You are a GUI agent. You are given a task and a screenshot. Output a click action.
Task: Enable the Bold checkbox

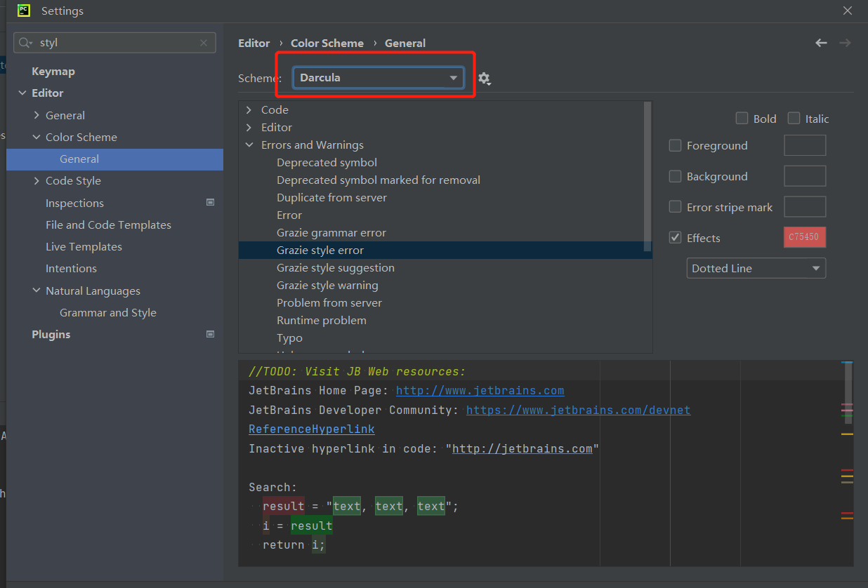pos(742,119)
